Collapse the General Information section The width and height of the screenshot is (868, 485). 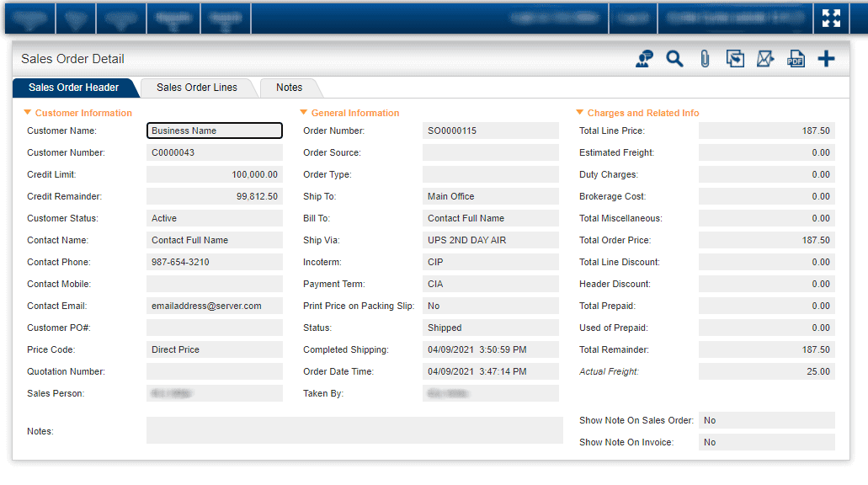tap(303, 112)
